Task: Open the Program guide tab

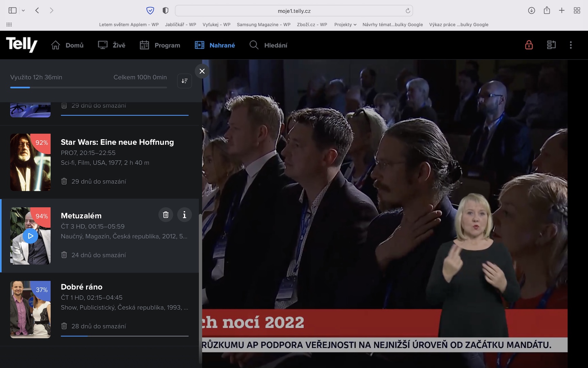Action: [160, 45]
